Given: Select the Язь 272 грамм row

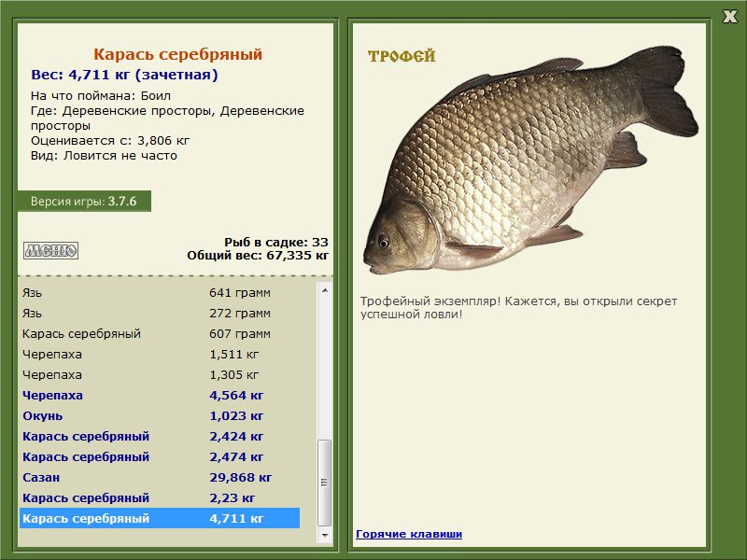Looking at the screenshot, I should click(160, 314).
